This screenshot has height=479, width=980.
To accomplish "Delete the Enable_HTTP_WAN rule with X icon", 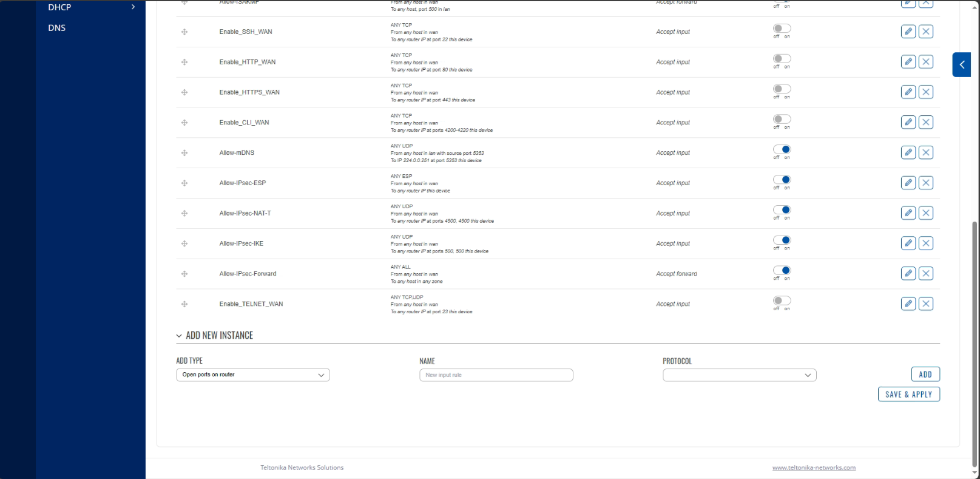I will (926, 62).
